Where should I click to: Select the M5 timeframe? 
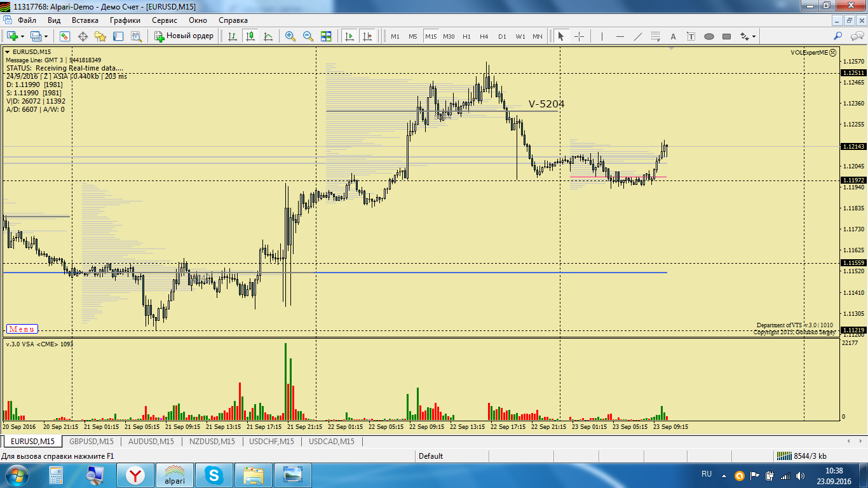click(413, 36)
